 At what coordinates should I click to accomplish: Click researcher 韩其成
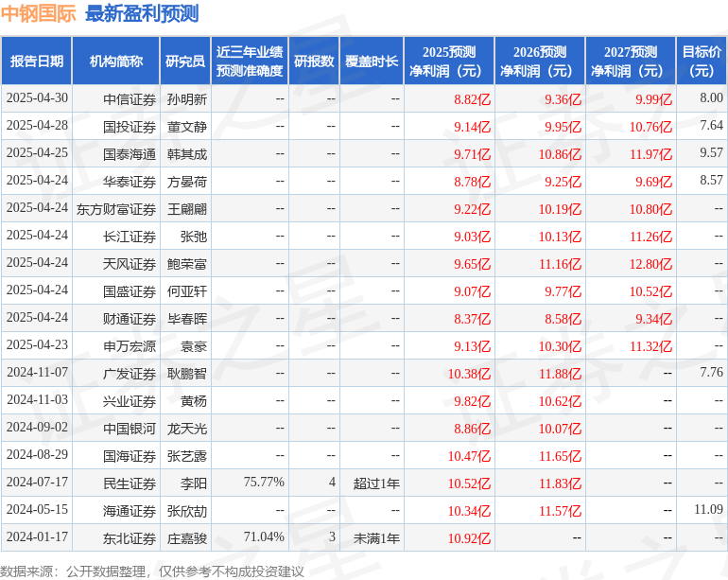pos(187,154)
